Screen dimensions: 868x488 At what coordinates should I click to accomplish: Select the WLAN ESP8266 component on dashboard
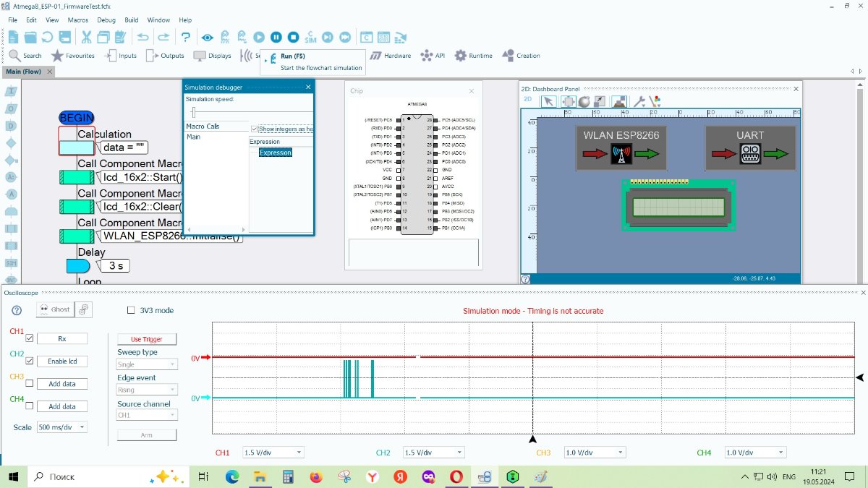point(621,148)
